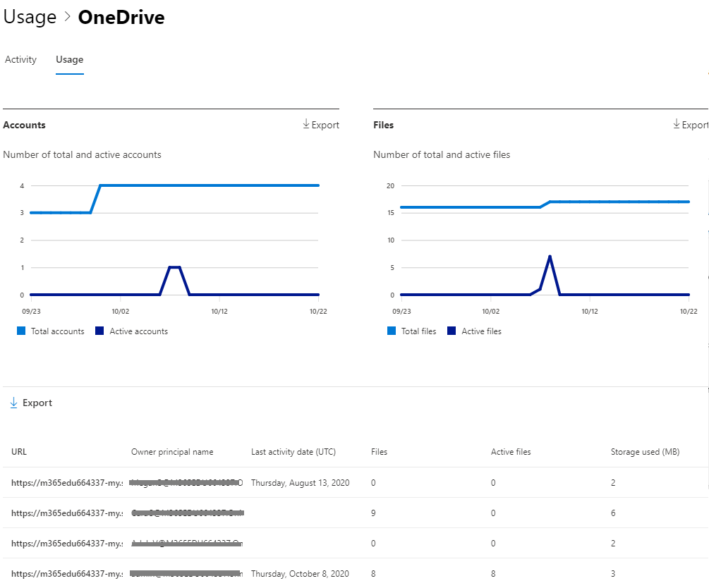Sort by Files column header
709x588 pixels.
[x=379, y=452]
